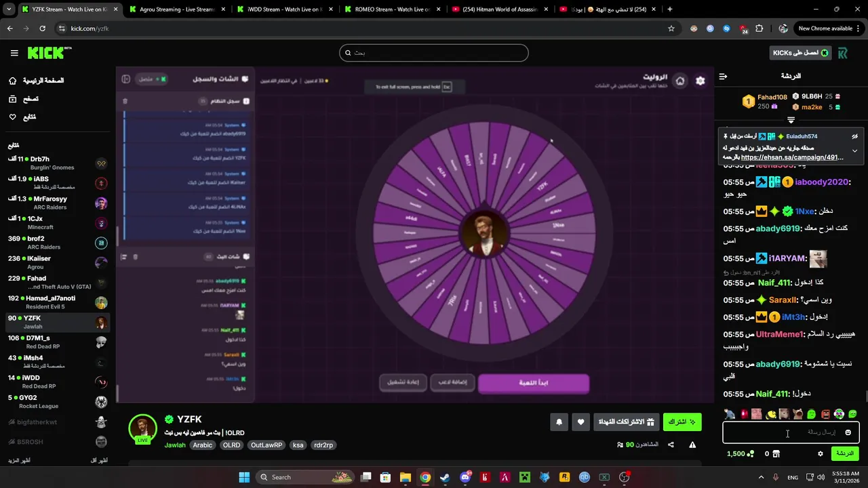Select 1CJx Minecraft channel in sidebar
The image size is (868, 488).
click(58, 222)
